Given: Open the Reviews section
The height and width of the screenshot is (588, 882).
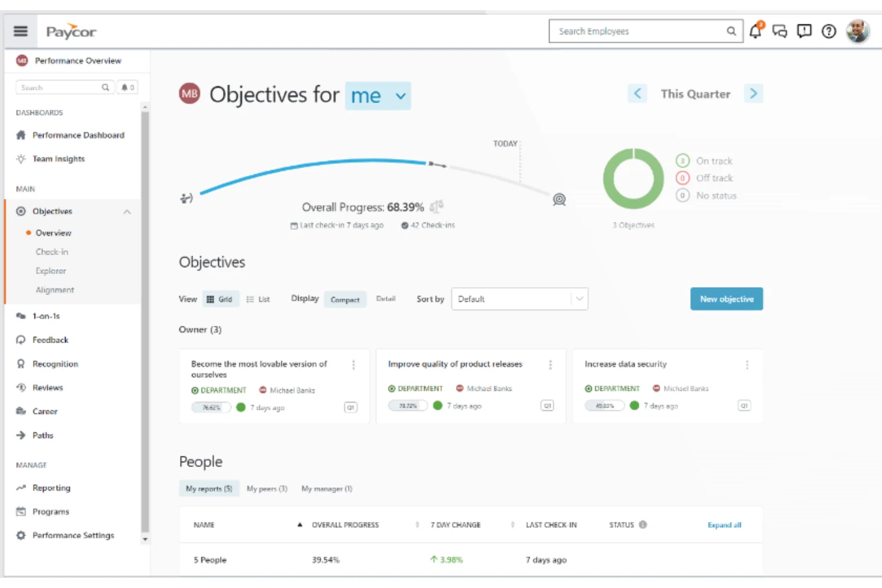Looking at the screenshot, I should pos(48,387).
